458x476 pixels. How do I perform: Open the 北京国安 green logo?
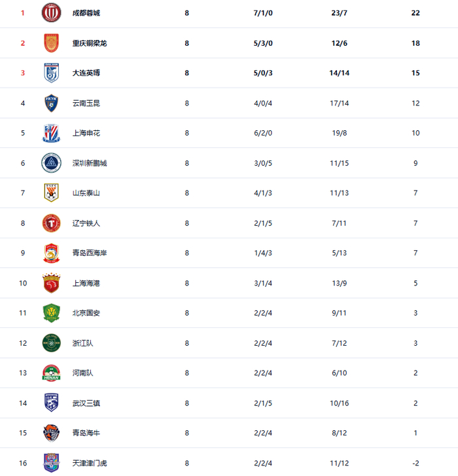pyautogui.click(x=51, y=313)
